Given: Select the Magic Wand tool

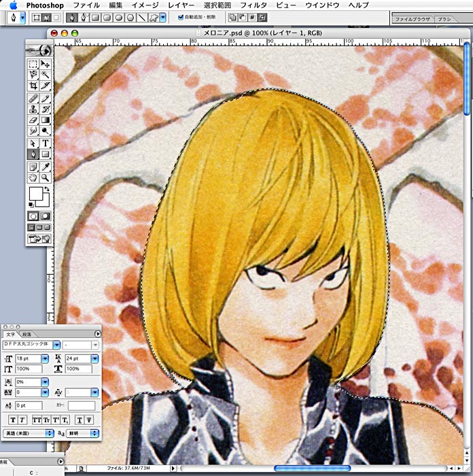Looking at the screenshot, I should (46, 75).
